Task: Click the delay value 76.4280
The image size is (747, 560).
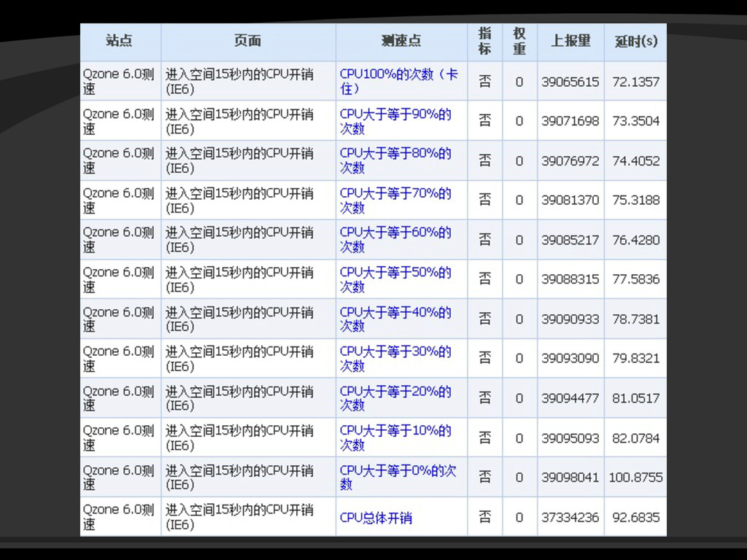Action: pos(636,240)
